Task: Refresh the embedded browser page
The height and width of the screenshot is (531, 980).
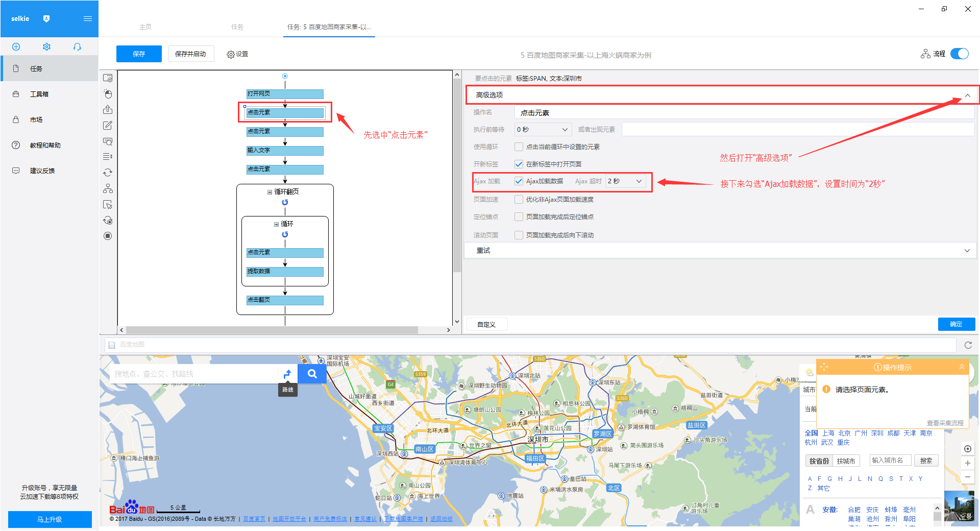Action: pyautogui.click(x=968, y=345)
